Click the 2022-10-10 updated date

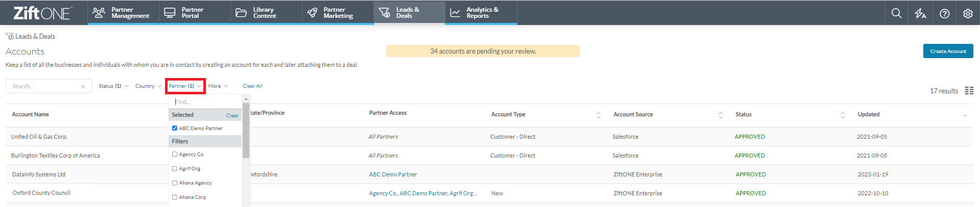point(873,193)
